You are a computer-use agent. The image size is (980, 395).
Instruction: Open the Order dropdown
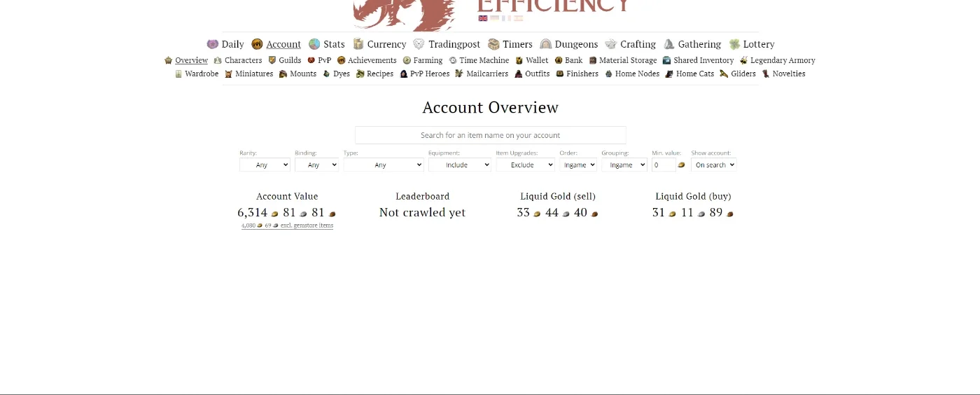click(x=578, y=165)
